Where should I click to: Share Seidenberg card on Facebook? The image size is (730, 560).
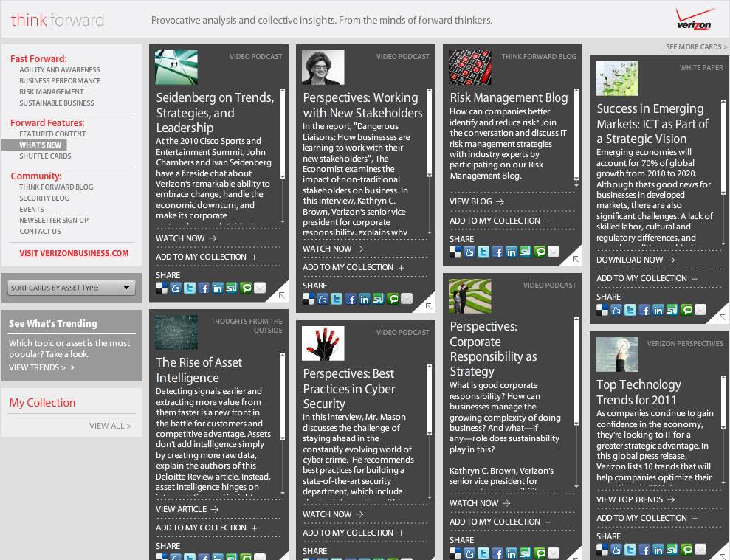coord(204,288)
